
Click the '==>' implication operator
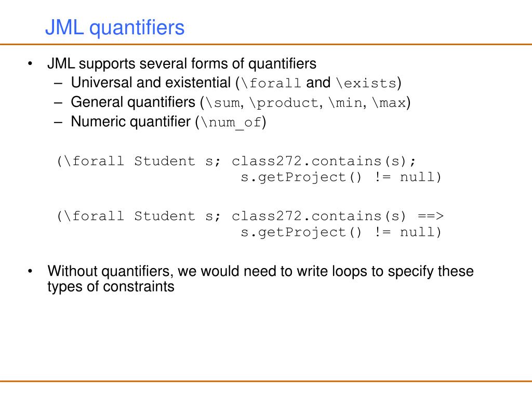click(431, 216)
